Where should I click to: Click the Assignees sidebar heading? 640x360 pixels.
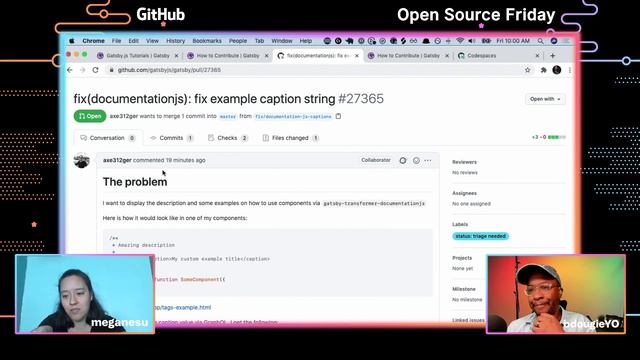(x=464, y=193)
